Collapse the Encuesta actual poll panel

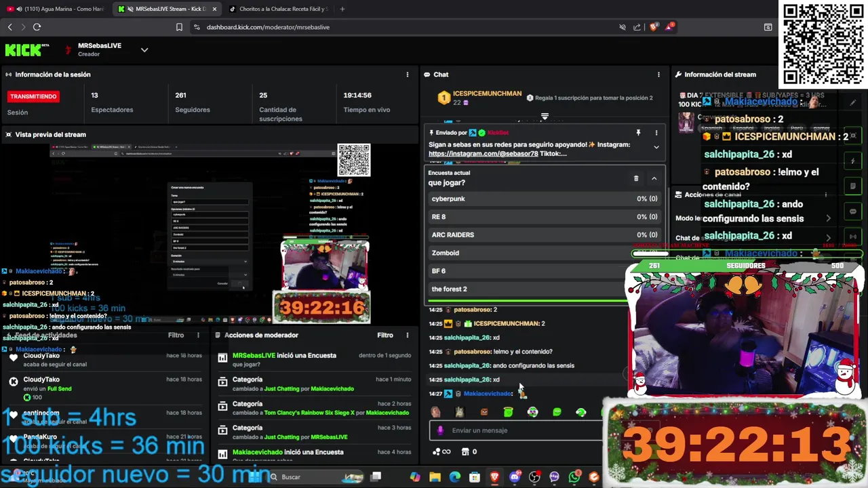(654, 178)
